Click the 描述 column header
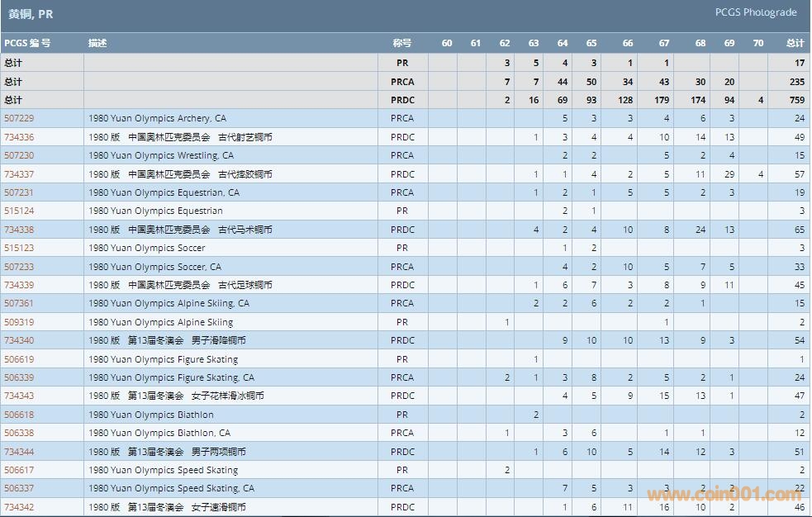 [x=97, y=43]
